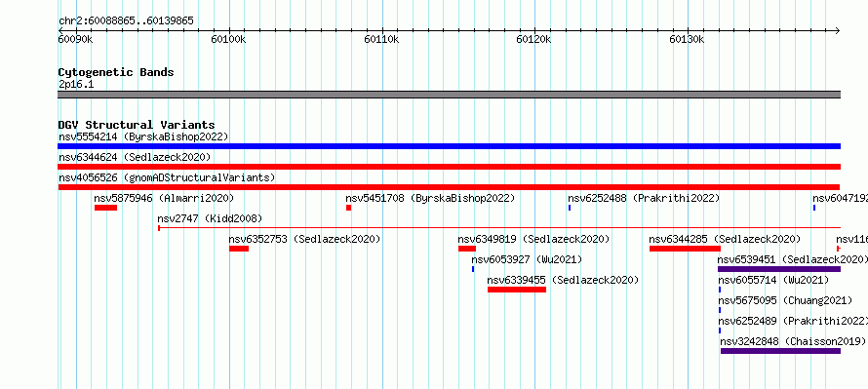Screen dimensions: 868x389
Task: Click nsv6539451 (Sedlazeck2020) label
Action: (x=793, y=259)
